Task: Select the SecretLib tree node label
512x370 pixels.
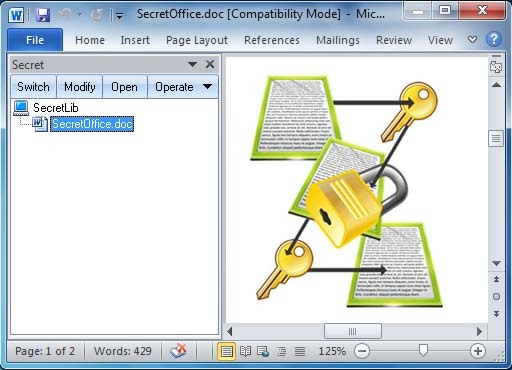Action: click(x=56, y=108)
